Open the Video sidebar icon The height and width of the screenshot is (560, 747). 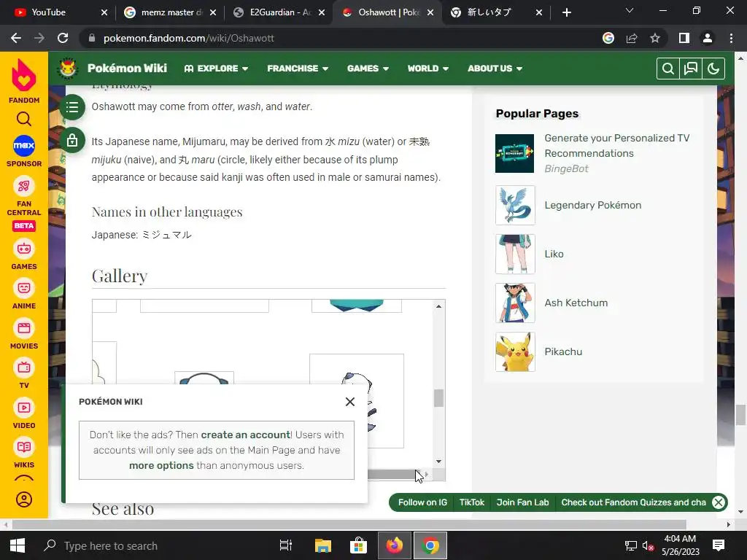click(x=24, y=408)
